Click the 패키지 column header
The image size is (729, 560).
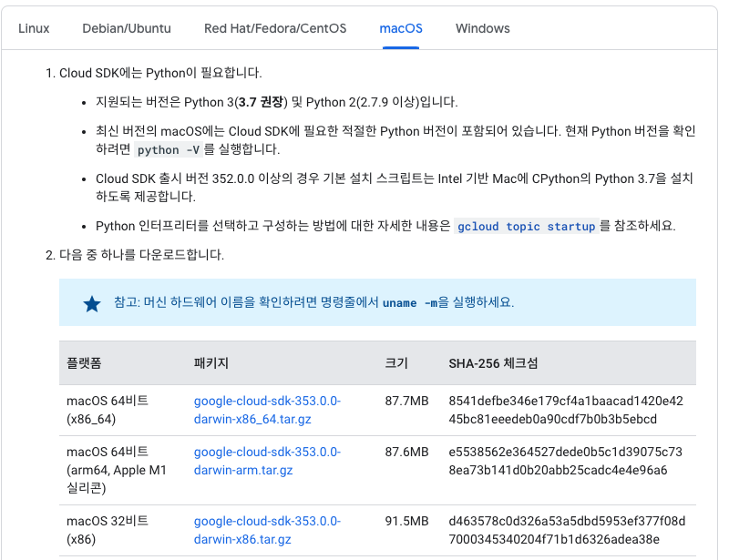211,363
